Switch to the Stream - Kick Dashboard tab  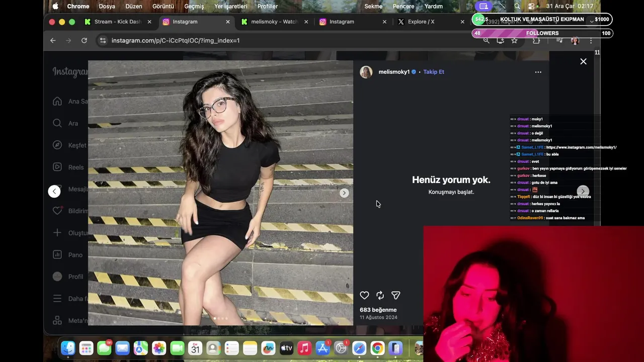pyautogui.click(x=118, y=22)
